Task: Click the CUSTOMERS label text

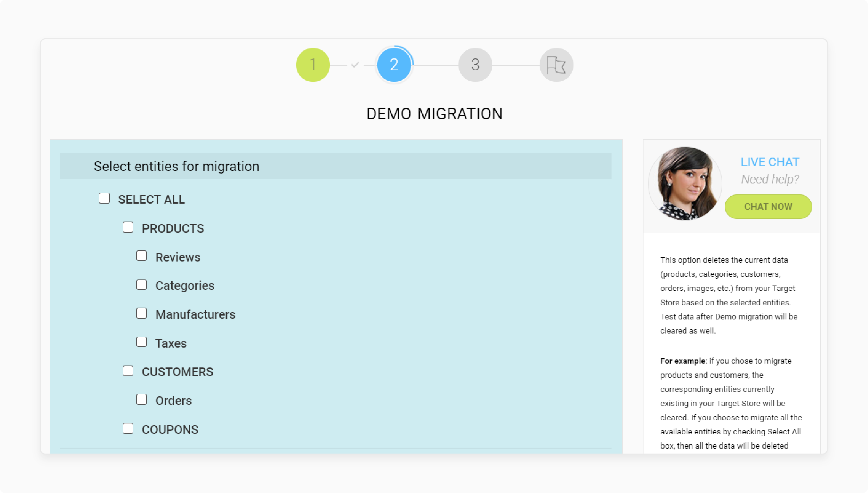Action: 177,372
